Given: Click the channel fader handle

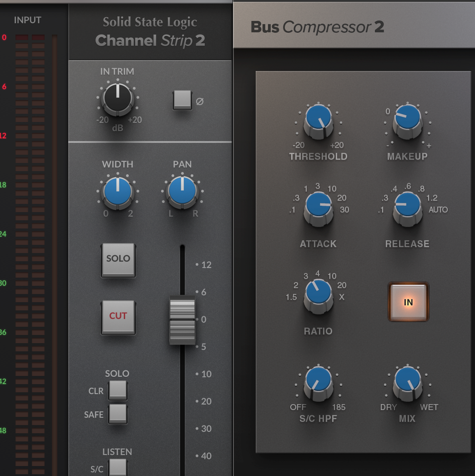Looking at the screenshot, I should coord(182,319).
